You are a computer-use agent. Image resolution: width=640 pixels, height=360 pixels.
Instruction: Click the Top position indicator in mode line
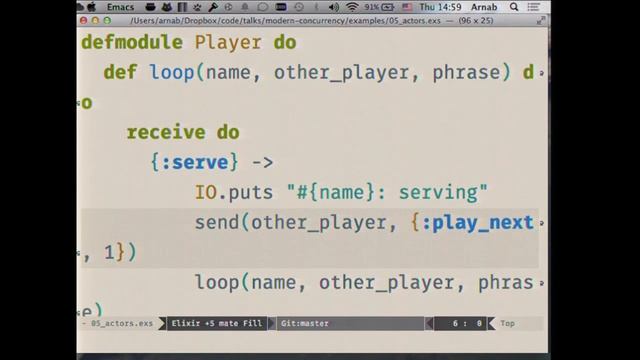[507, 323]
